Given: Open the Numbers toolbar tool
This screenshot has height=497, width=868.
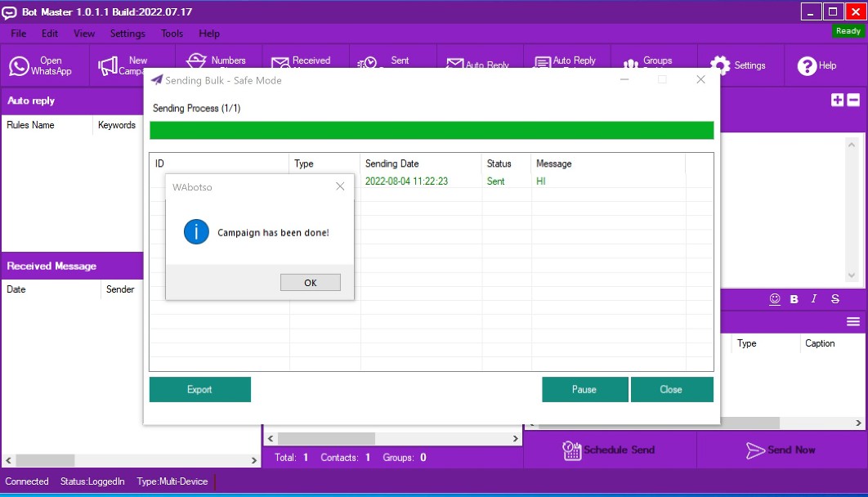Looking at the screenshot, I should click(x=216, y=60).
